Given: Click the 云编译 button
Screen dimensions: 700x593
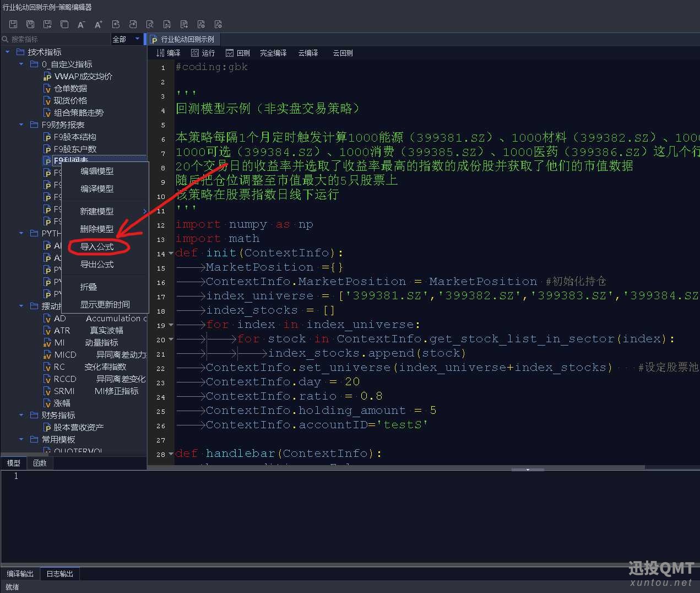Looking at the screenshot, I should (x=308, y=53).
